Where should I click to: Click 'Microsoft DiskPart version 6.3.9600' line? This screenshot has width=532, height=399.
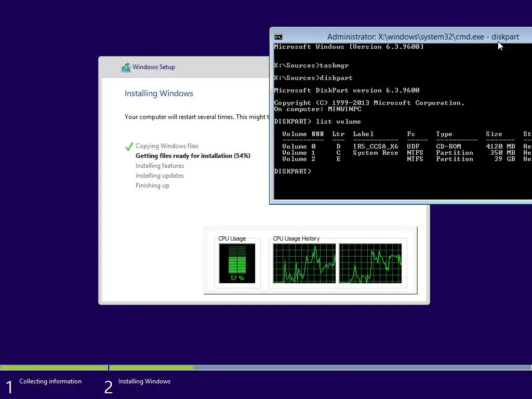[x=347, y=90]
